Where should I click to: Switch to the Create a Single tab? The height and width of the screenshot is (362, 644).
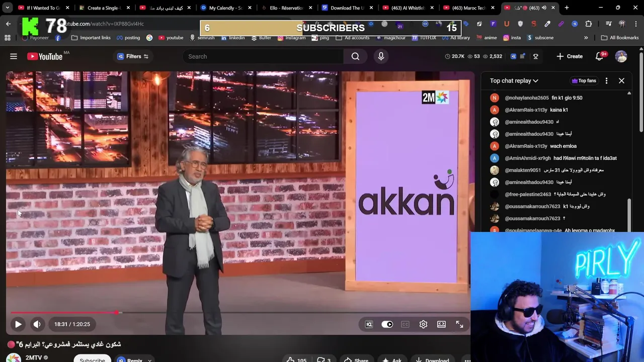tap(104, 8)
